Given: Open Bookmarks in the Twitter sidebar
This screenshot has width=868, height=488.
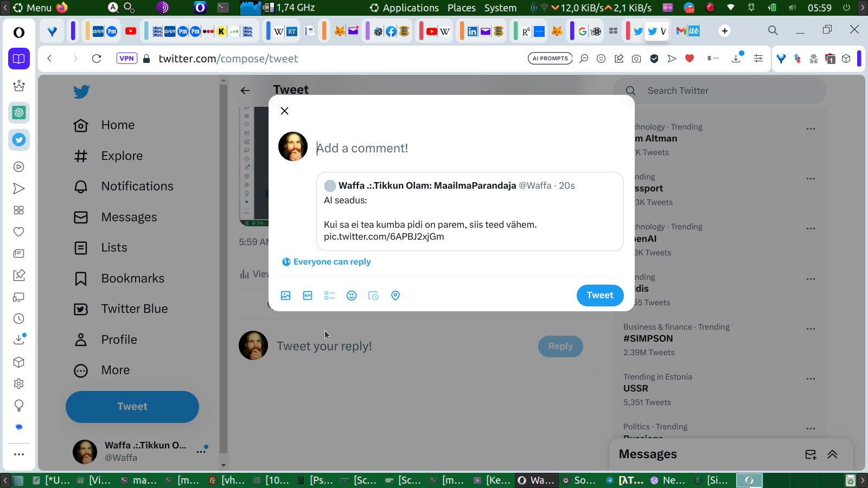Looking at the screenshot, I should pyautogui.click(x=119, y=279).
